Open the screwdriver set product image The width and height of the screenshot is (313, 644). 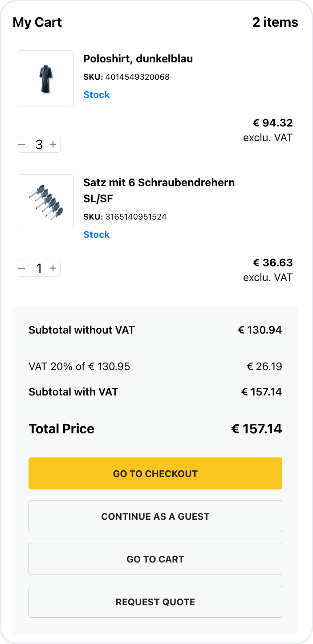point(46,202)
